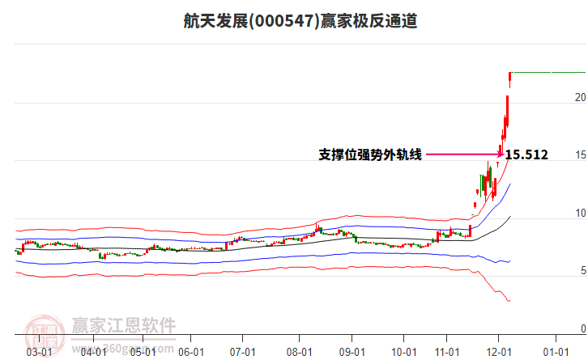Click the 01-01 date axis label
The height and width of the screenshot is (364, 588).
coord(556,352)
